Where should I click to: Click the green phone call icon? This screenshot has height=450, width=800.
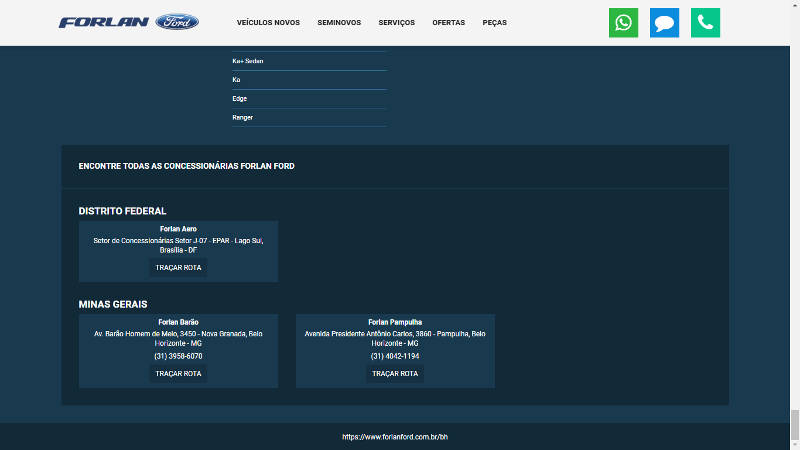[705, 22]
